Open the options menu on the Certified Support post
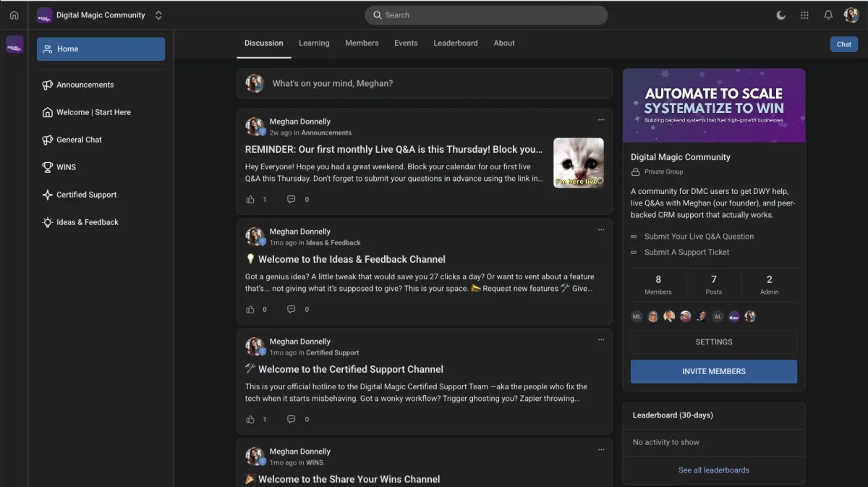Viewport: 868px width, 487px height. click(x=601, y=340)
